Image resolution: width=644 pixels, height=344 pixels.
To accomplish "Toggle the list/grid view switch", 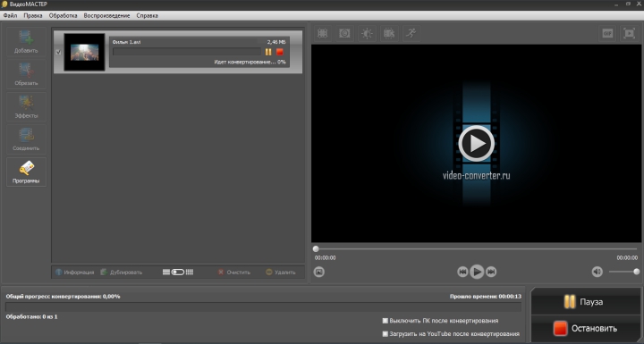I will point(178,273).
